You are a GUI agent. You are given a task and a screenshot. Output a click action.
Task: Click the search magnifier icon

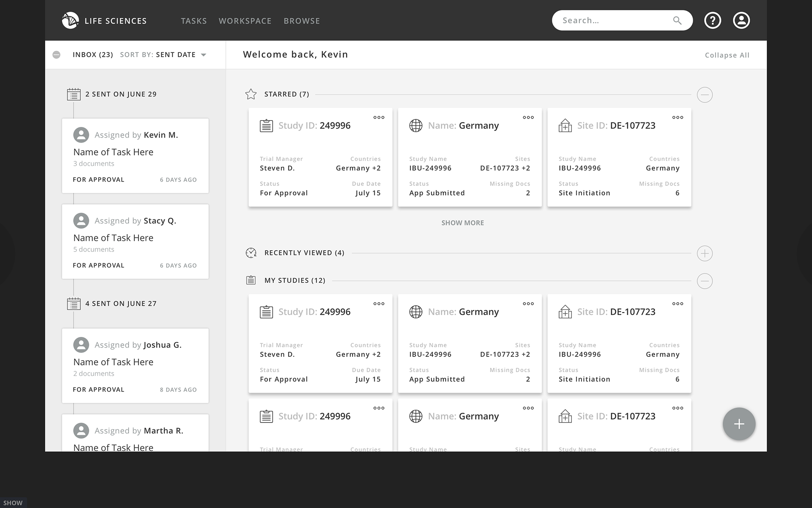click(x=677, y=20)
